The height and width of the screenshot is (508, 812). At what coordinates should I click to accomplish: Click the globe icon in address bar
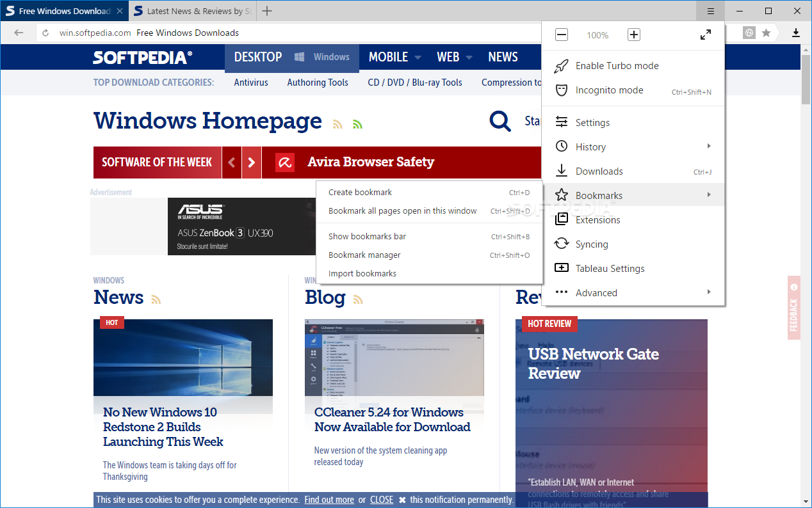(749, 33)
